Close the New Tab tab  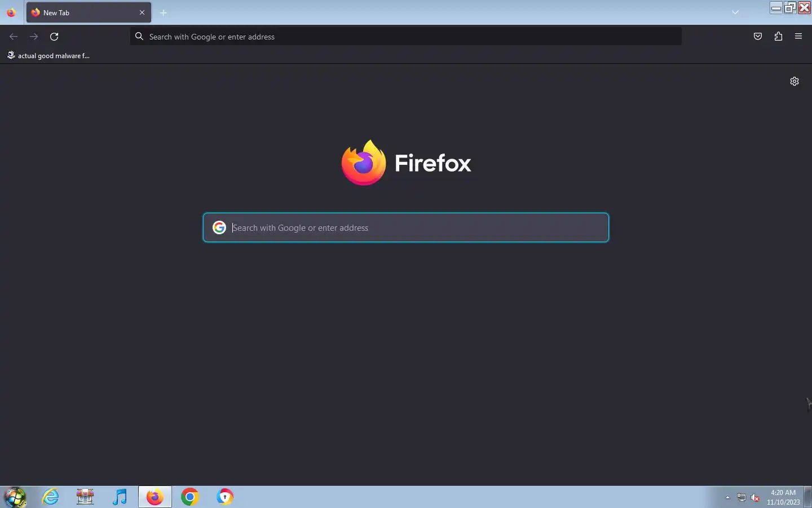pos(142,12)
